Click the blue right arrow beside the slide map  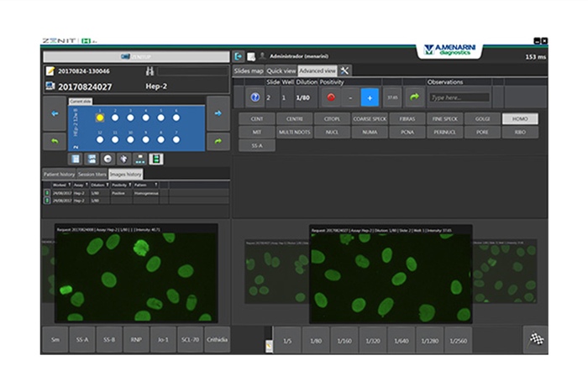[x=216, y=112]
